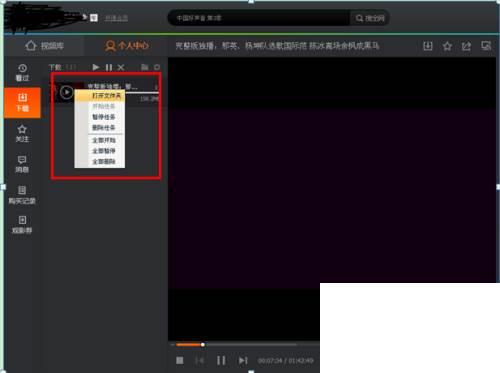Open the 视频库 home tab
Screen dimensions: 500x373
(x=44, y=46)
